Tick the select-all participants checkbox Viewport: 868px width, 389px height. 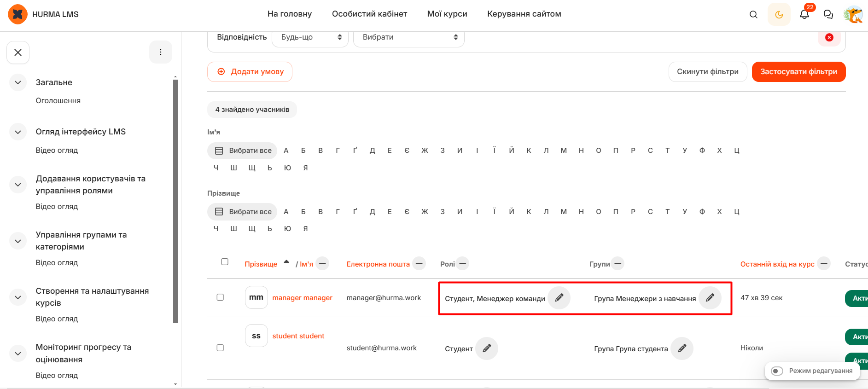click(x=225, y=262)
